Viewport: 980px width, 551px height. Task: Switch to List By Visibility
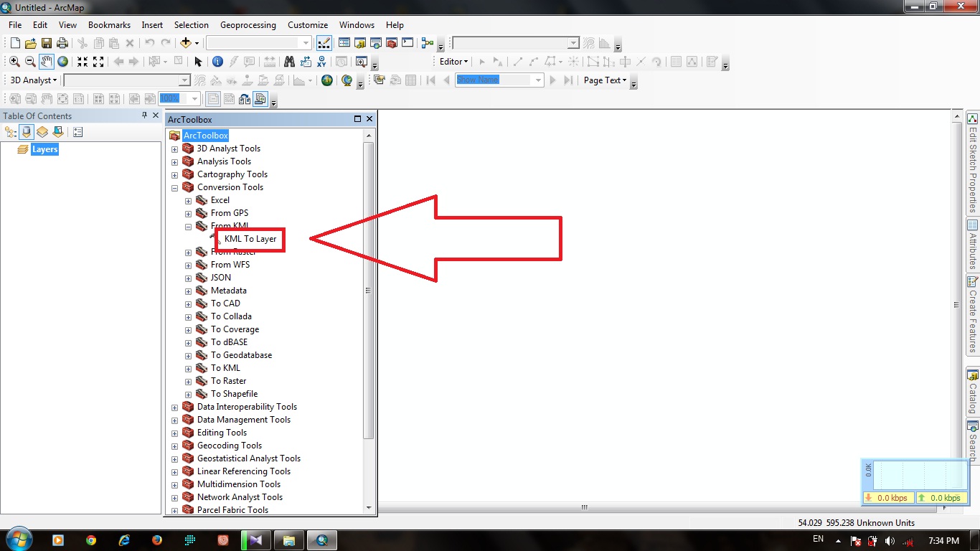[x=42, y=132]
